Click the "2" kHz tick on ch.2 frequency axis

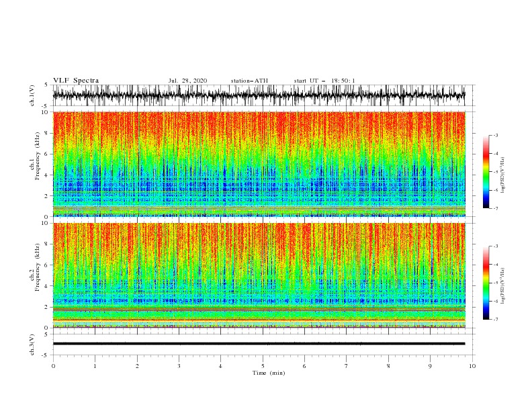point(46,307)
